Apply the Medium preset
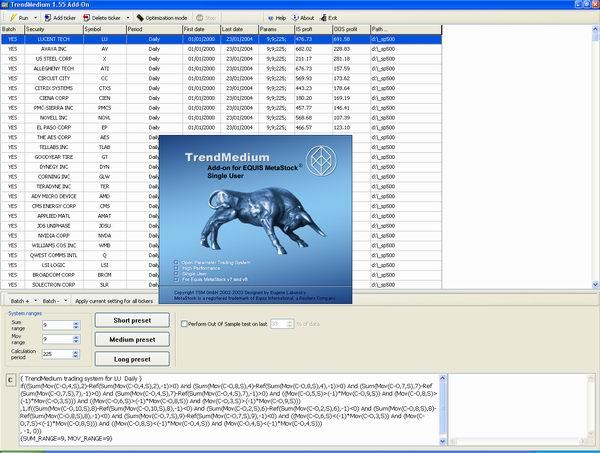Image resolution: width=600 pixels, height=453 pixels. click(132, 339)
